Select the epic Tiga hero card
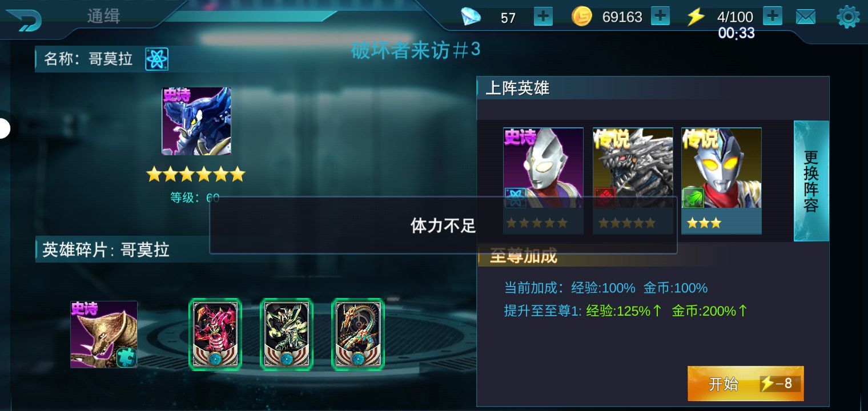Viewport: 868px width, 411px height. (x=543, y=180)
